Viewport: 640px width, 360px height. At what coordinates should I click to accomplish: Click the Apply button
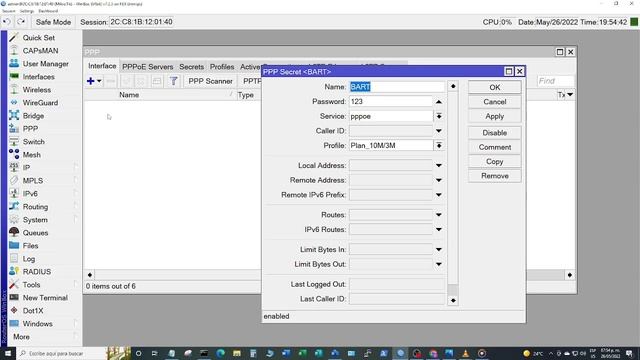[x=495, y=116]
